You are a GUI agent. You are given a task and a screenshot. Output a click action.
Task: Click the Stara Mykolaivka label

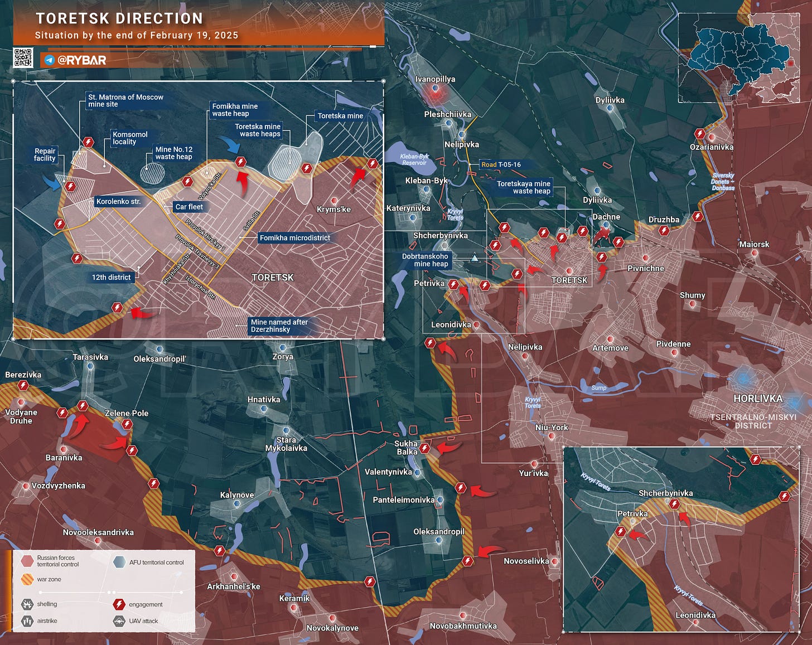[286, 444]
